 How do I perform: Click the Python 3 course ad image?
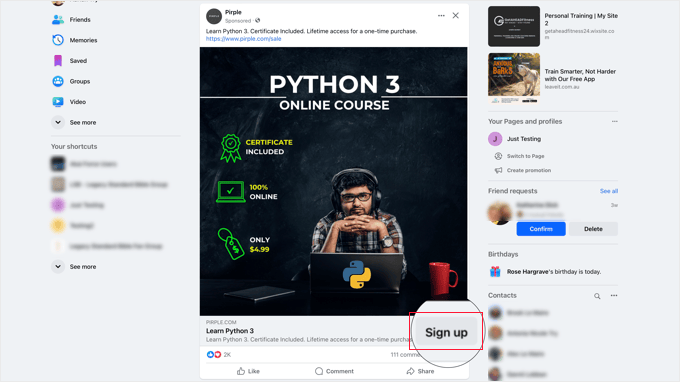pyautogui.click(x=333, y=181)
